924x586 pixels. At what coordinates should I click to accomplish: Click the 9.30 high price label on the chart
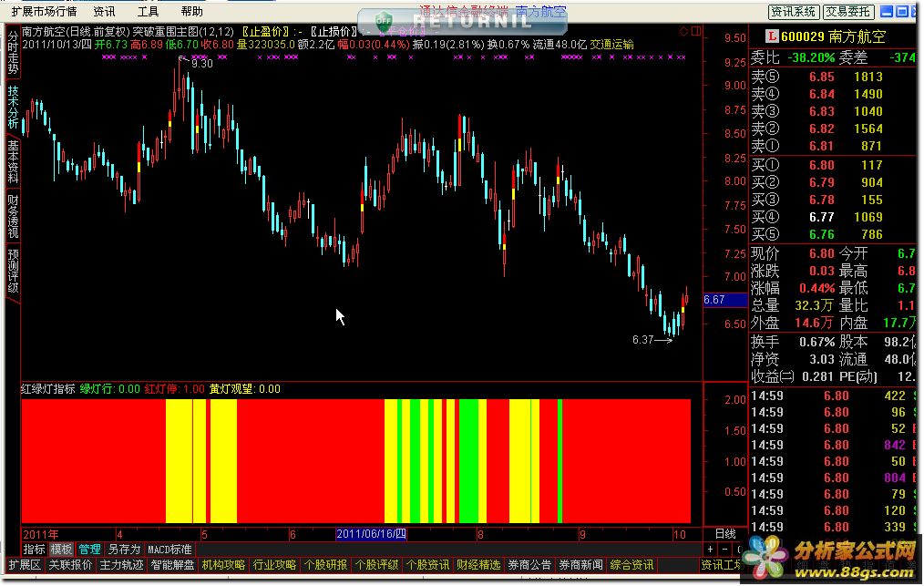click(201, 64)
